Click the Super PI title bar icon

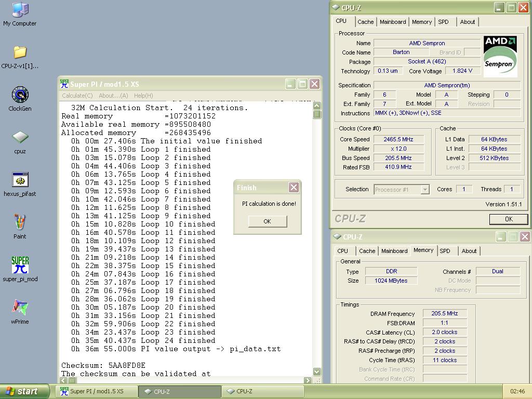pos(64,84)
